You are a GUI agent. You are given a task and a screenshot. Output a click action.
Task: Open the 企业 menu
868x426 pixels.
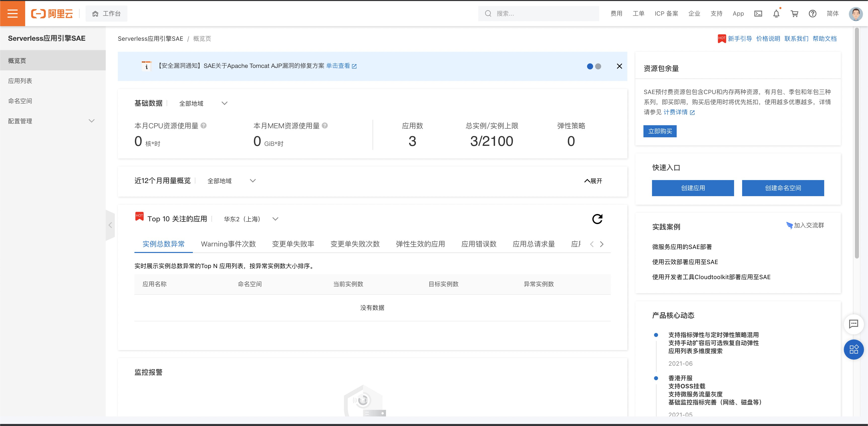coord(694,14)
